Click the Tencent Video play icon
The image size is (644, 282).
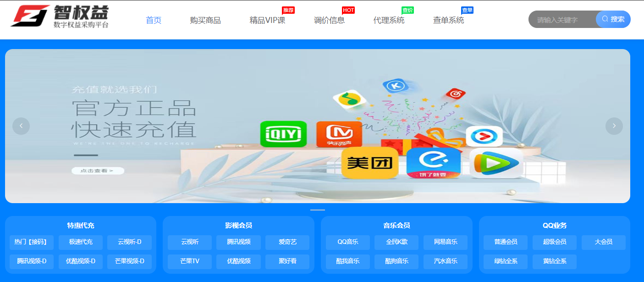496,163
